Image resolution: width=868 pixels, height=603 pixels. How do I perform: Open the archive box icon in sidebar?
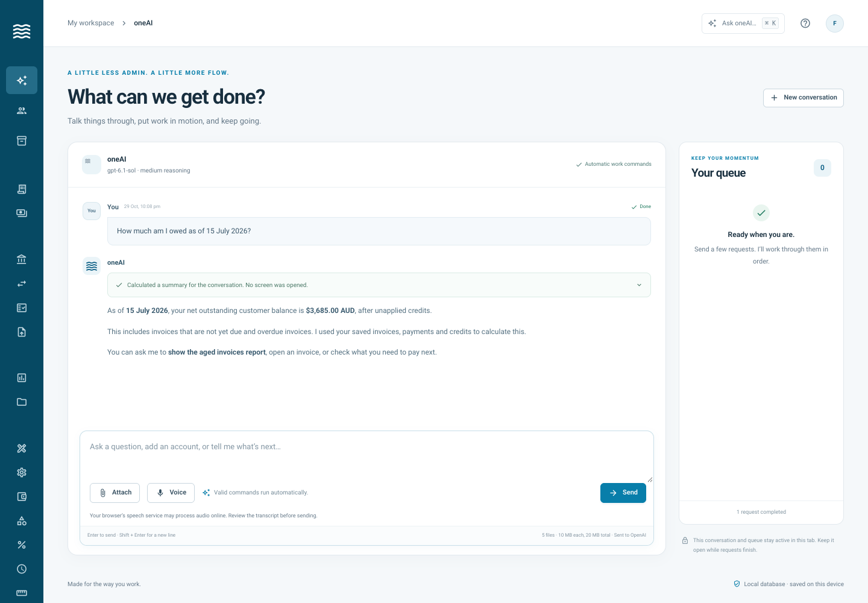pos(22,140)
